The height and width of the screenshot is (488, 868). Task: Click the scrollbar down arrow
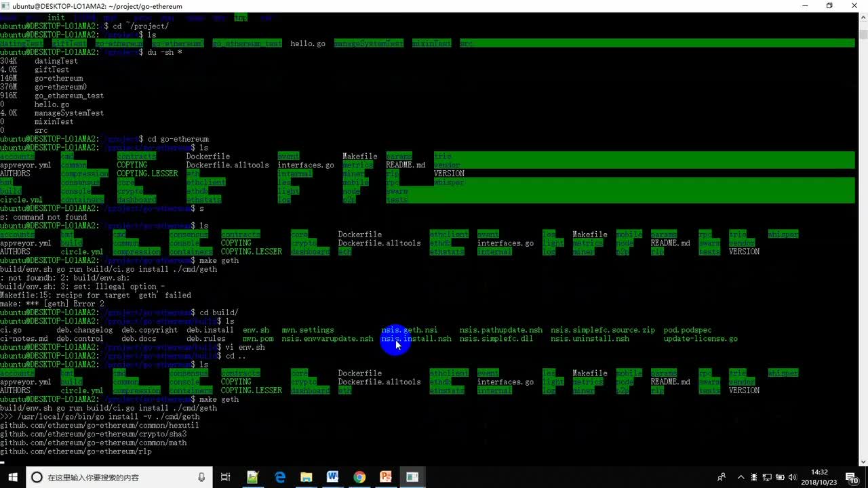click(x=863, y=462)
